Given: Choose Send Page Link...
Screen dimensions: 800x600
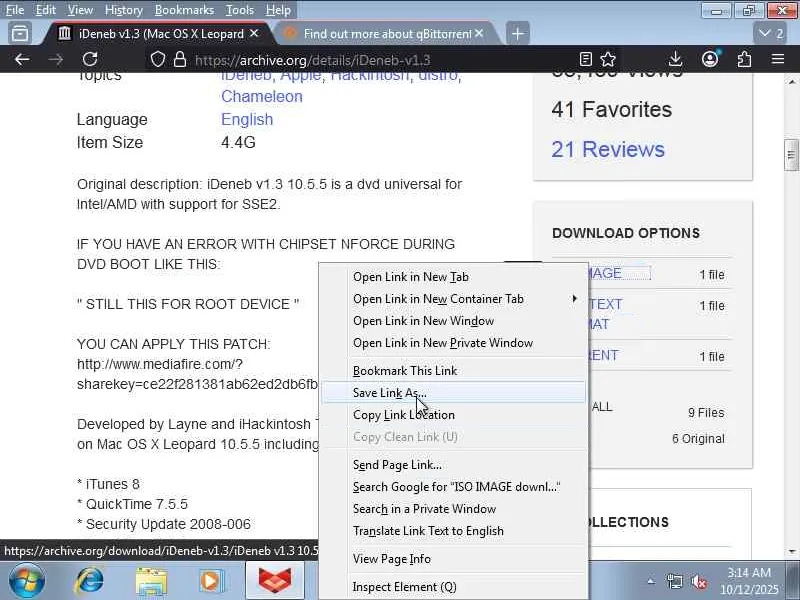Looking at the screenshot, I should (454, 465).
